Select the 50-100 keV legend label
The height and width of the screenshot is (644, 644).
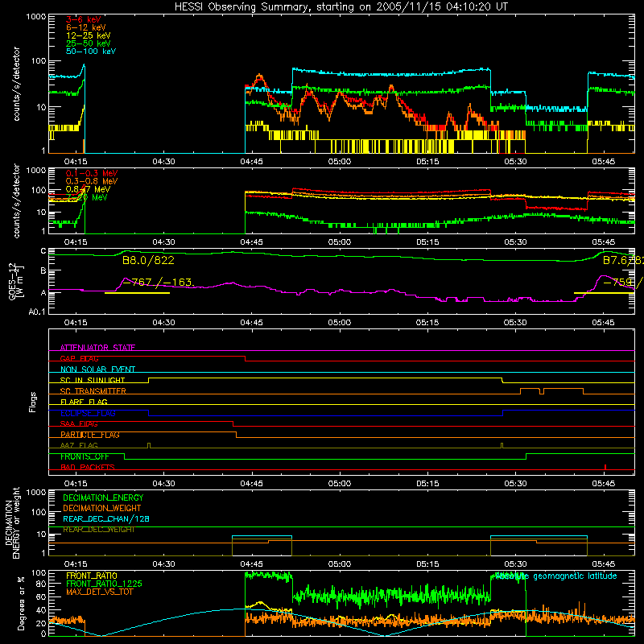click(x=91, y=52)
